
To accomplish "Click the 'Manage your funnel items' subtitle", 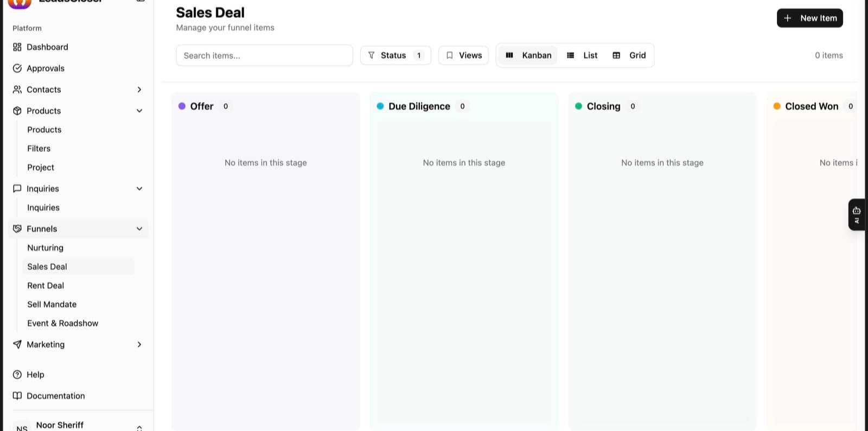I will (225, 28).
